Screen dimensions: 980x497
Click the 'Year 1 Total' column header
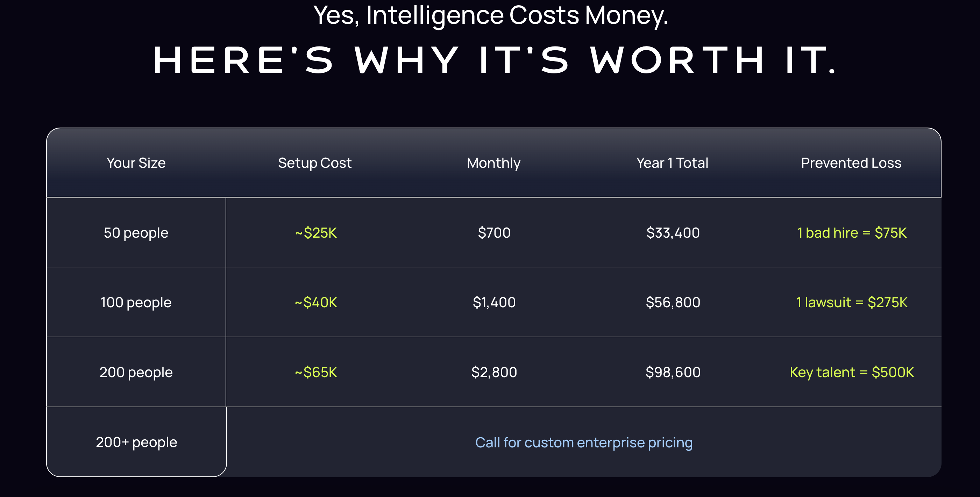[672, 163]
